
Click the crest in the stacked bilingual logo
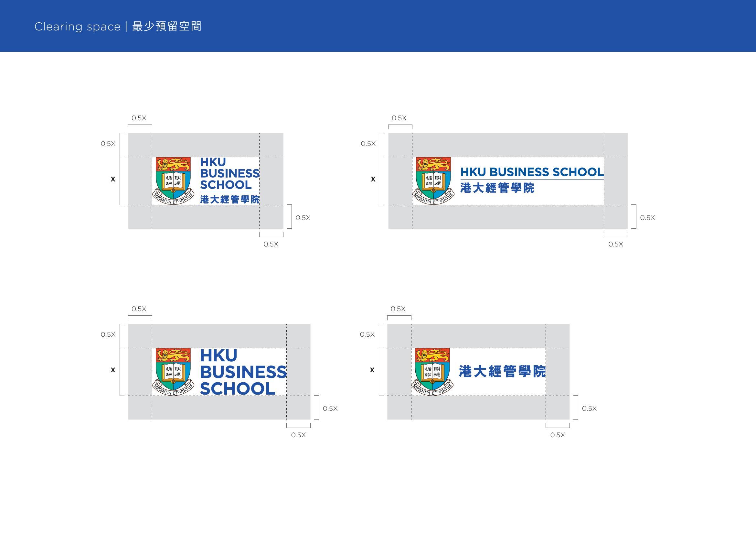click(x=173, y=181)
